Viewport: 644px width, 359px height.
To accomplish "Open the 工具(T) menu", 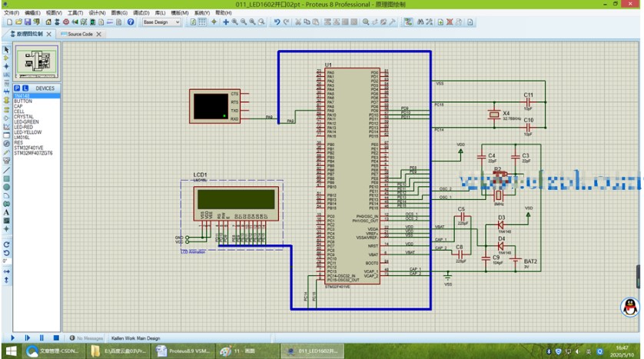I will (x=75, y=13).
